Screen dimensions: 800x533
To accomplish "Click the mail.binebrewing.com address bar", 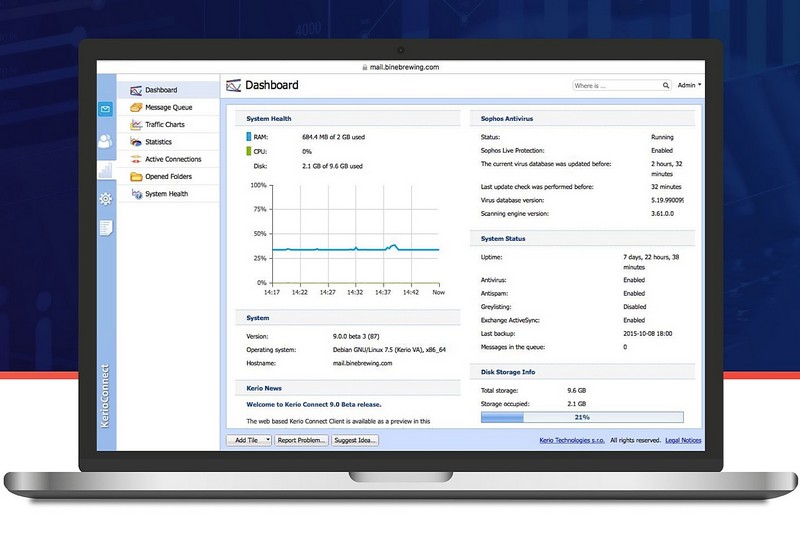I will pos(401,67).
